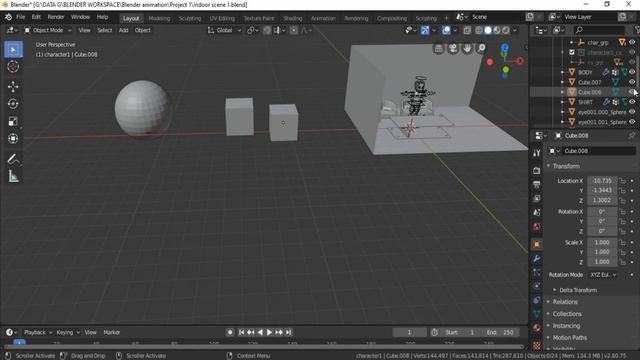Open Rotation Mode XYZ Euler dropdown
Screen dimensions: 640x360
602,275
